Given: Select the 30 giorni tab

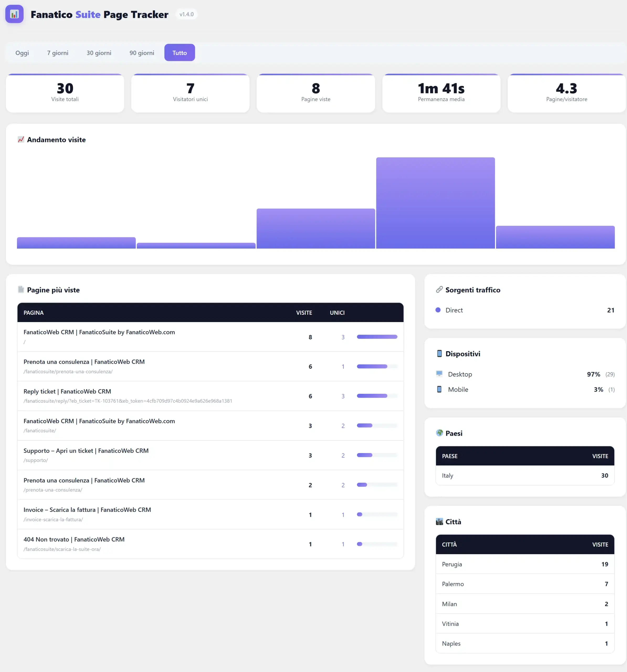Looking at the screenshot, I should [x=99, y=53].
